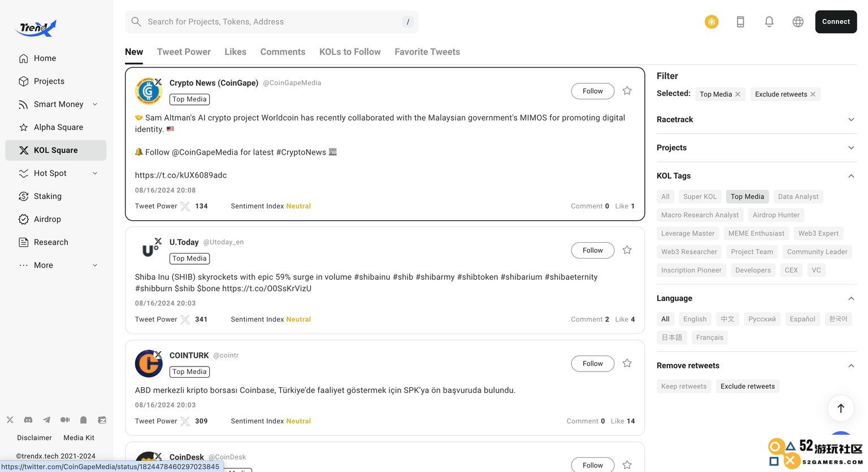Toggle Airdrop Hunter tag filter
Image resolution: width=868 pixels, height=472 pixels.
(776, 215)
